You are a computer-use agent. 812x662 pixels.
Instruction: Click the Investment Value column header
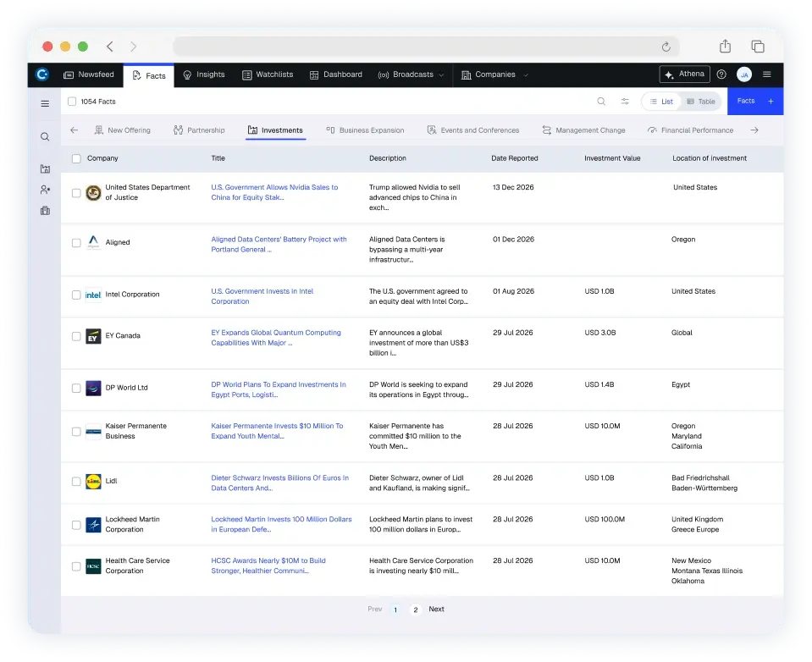[x=612, y=158]
